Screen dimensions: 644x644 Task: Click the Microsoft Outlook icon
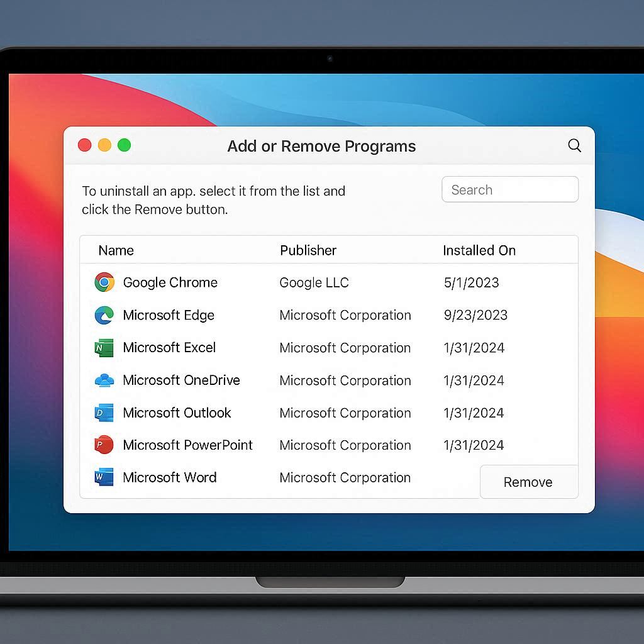point(104,413)
